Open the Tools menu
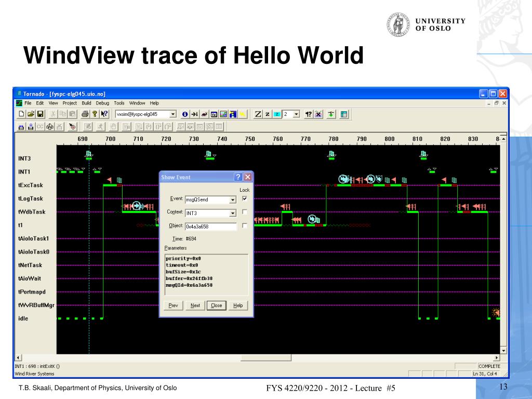Screen dimensions: 532x399 tap(119, 103)
